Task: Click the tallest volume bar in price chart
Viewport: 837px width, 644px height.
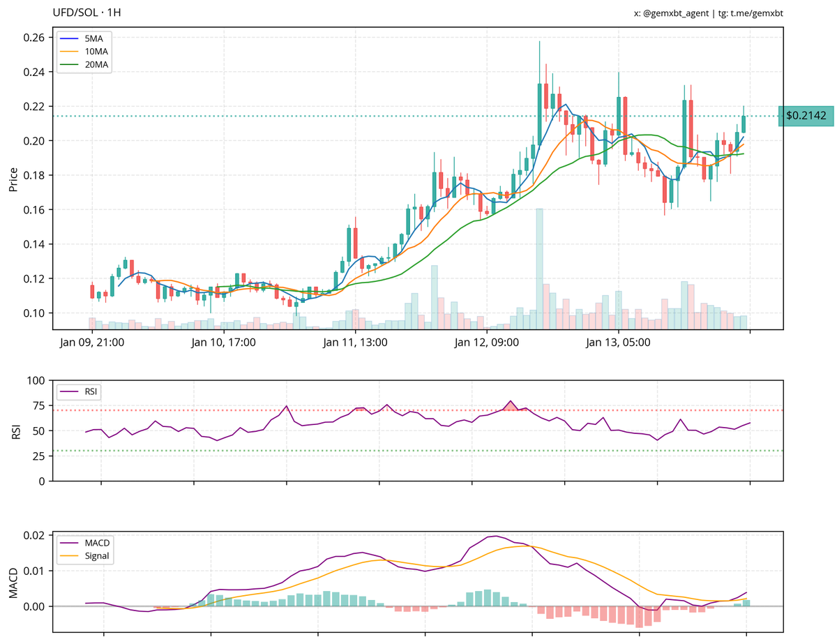Action: [539, 269]
